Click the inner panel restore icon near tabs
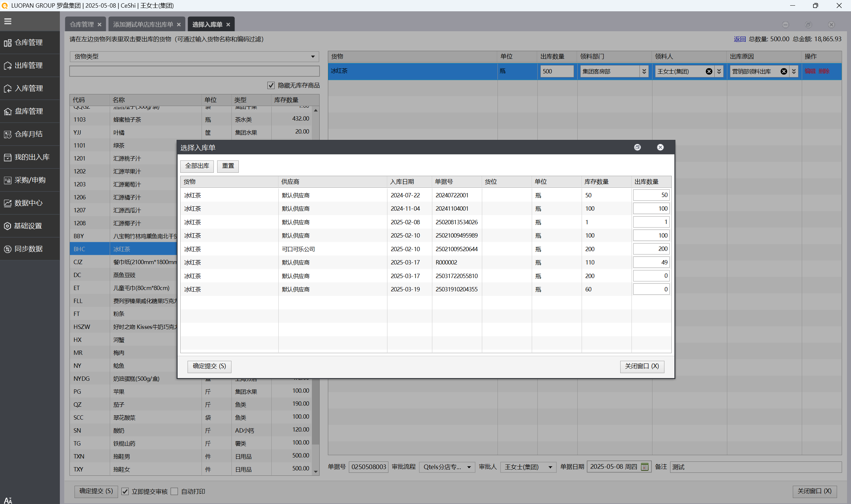Screen dimensions: 851x504 (x=808, y=25)
